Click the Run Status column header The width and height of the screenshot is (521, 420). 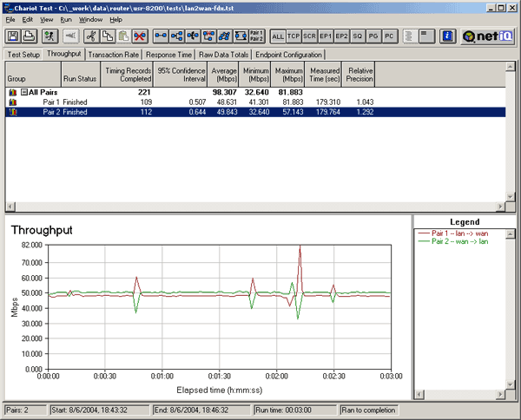(81, 75)
